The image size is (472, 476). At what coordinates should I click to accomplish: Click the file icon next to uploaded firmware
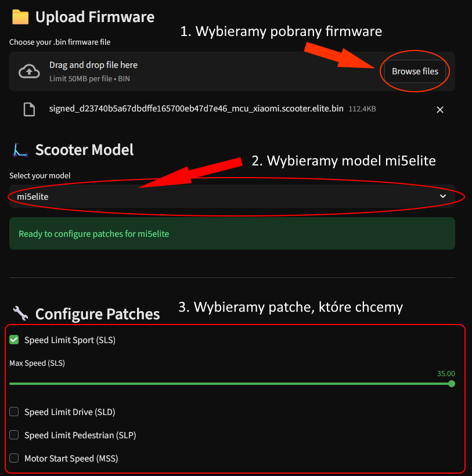29,110
